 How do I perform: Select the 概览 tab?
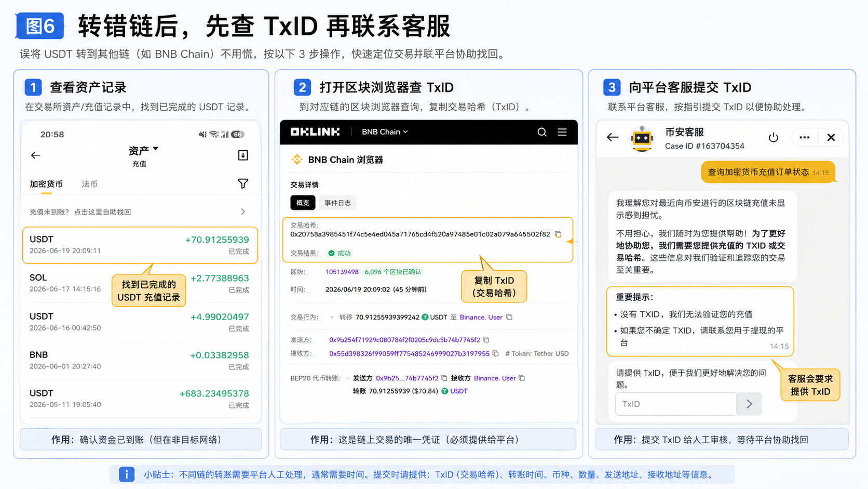coord(303,203)
